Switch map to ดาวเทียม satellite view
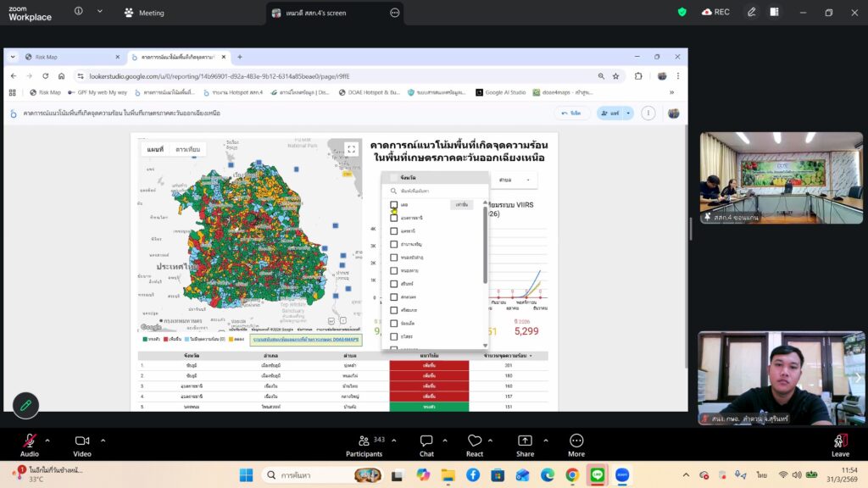The height and width of the screenshot is (488, 868). click(187, 149)
